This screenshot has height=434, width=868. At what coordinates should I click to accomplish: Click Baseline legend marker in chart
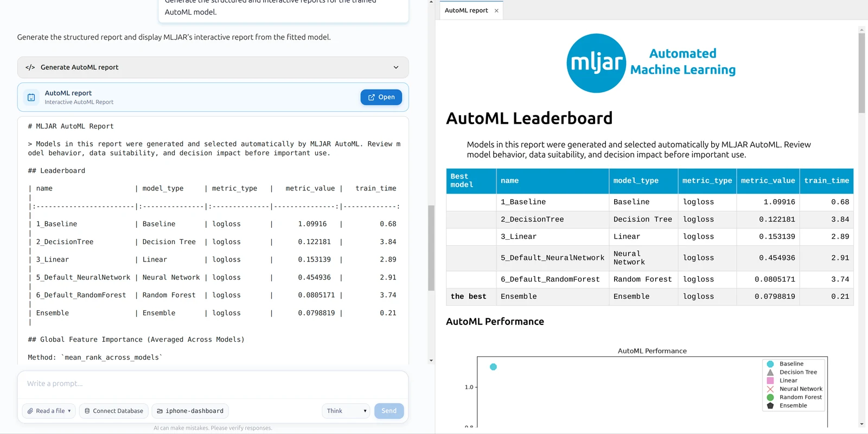point(770,364)
